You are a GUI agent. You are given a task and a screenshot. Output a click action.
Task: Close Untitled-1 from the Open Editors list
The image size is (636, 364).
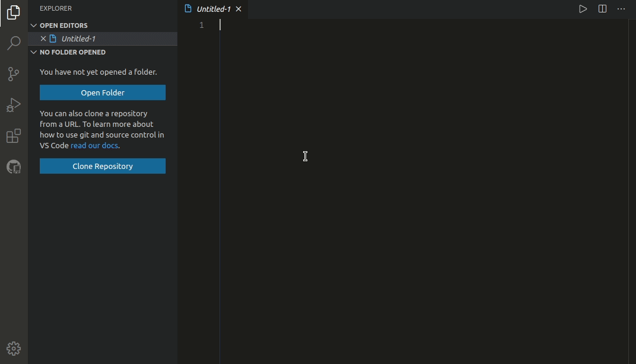click(42, 39)
